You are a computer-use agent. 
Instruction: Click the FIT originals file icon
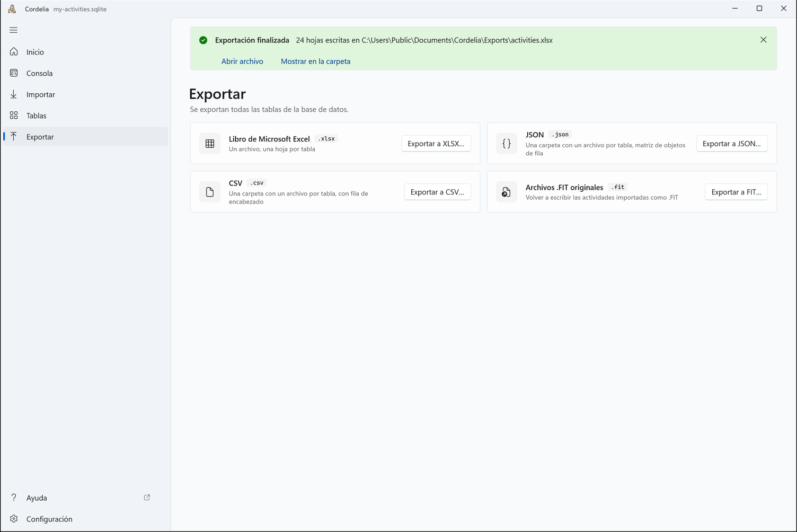pyautogui.click(x=507, y=192)
